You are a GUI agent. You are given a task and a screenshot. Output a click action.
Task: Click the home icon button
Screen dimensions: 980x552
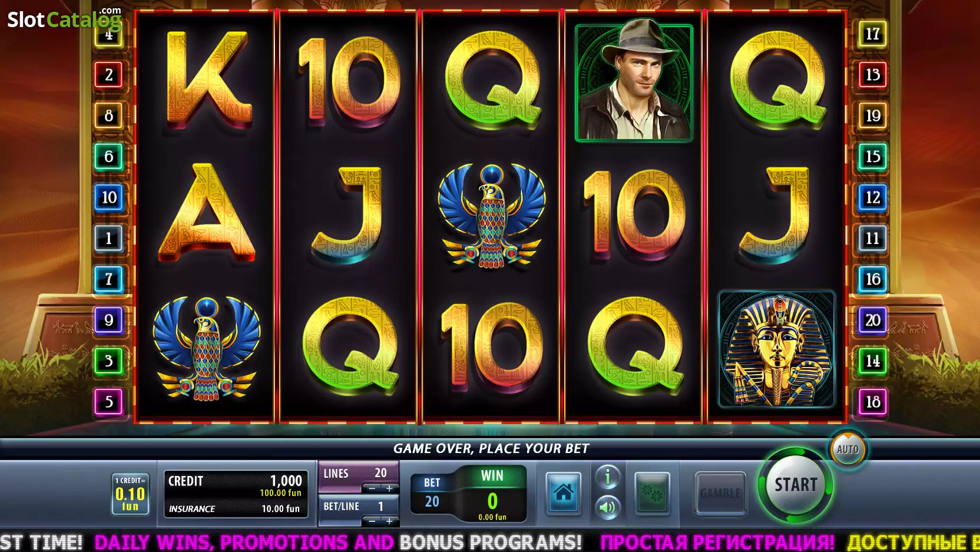tap(563, 494)
